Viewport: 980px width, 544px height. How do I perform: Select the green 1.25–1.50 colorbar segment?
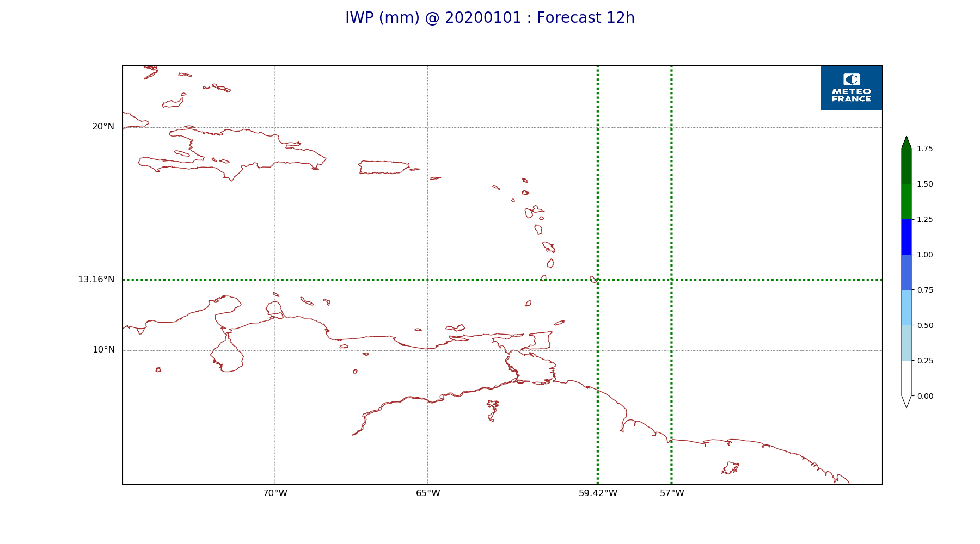(906, 201)
